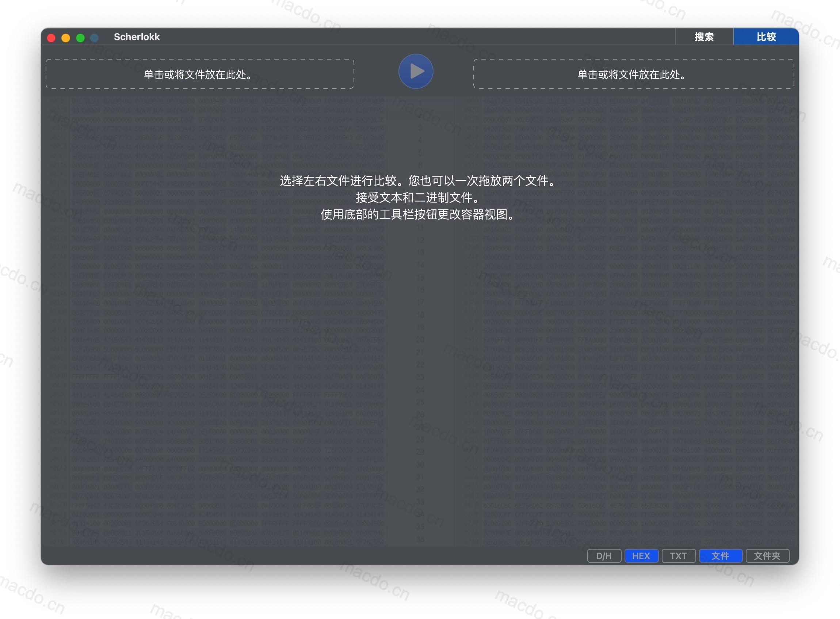Switch to TXT view mode
Viewport: 840px width, 619px height.
679,556
